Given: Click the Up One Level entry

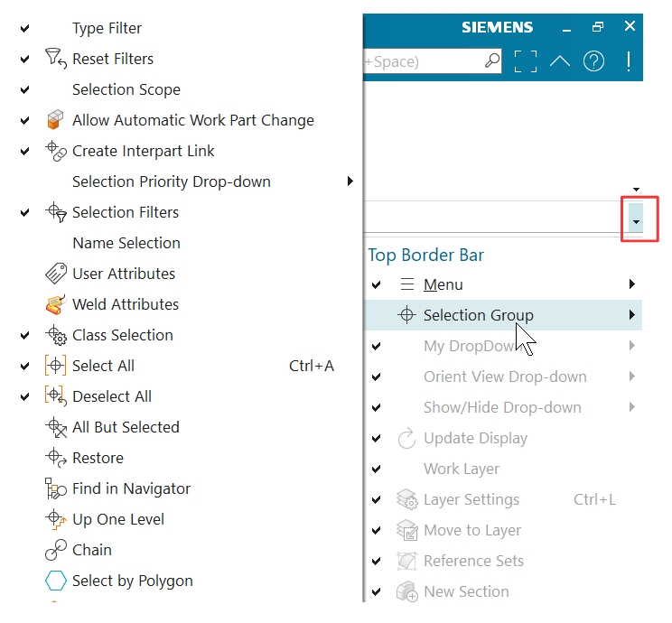Looking at the screenshot, I should point(118,519).
